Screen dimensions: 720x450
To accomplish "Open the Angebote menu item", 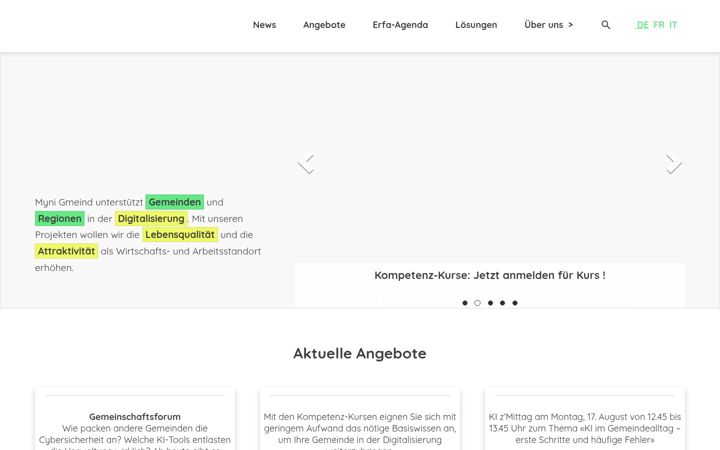I will coord(324,25).
